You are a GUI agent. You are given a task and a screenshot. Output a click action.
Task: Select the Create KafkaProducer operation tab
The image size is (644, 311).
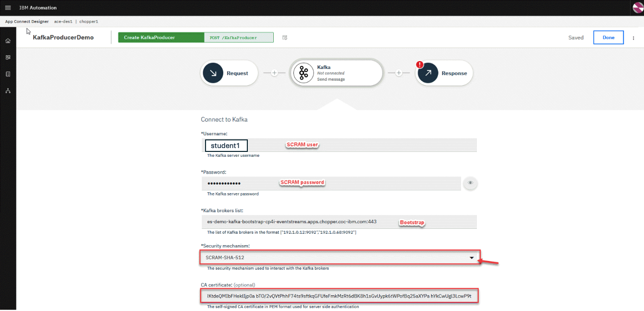point(161,37)
